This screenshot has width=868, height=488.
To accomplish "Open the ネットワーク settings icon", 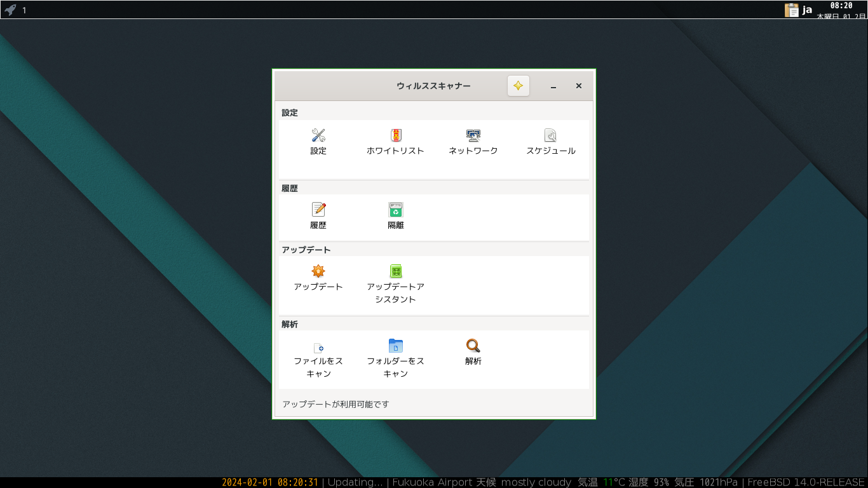I will tap(473, 135).
